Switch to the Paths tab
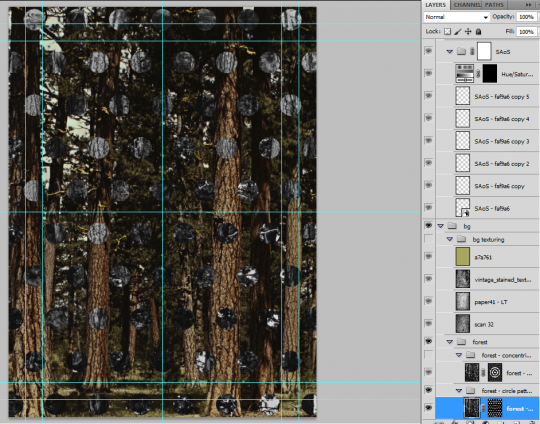 click(x=494, y=5)
